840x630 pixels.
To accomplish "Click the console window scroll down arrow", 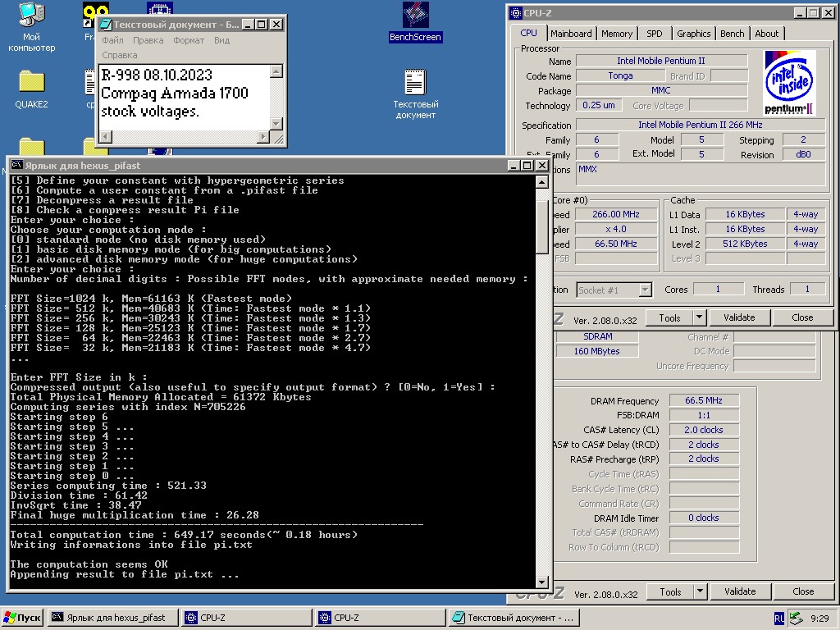I will coord(541,582).
